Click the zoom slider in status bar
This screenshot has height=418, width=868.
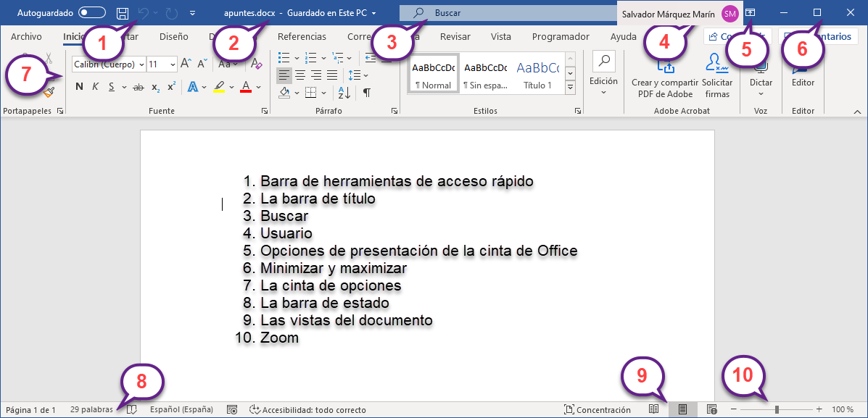tap(776, 409)
